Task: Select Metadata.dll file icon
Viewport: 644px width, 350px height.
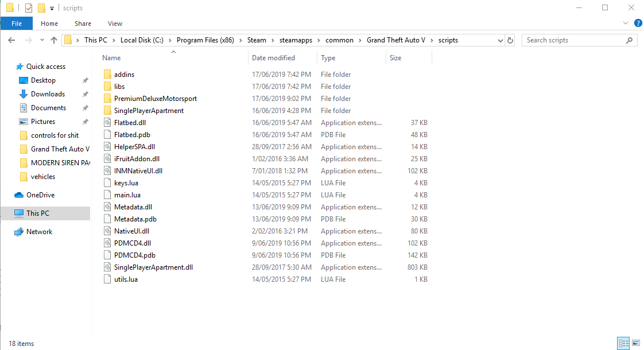Action: point(107,207)
